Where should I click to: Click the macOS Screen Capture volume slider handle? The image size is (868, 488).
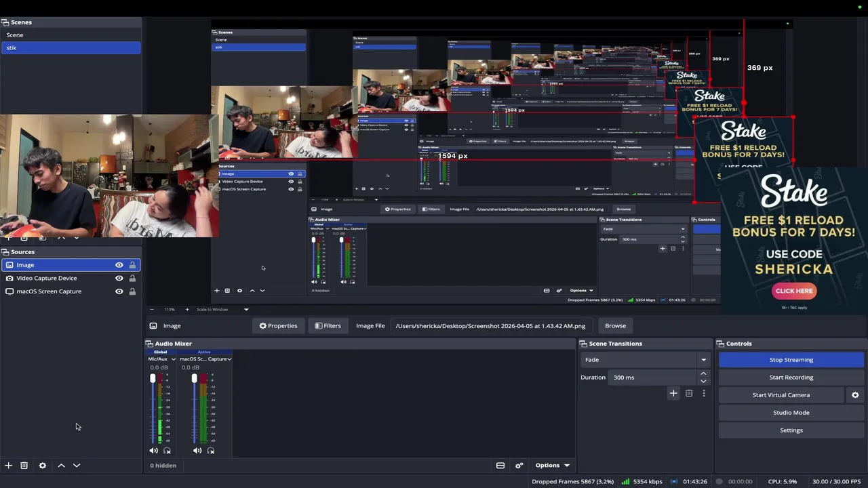point(195,378)
